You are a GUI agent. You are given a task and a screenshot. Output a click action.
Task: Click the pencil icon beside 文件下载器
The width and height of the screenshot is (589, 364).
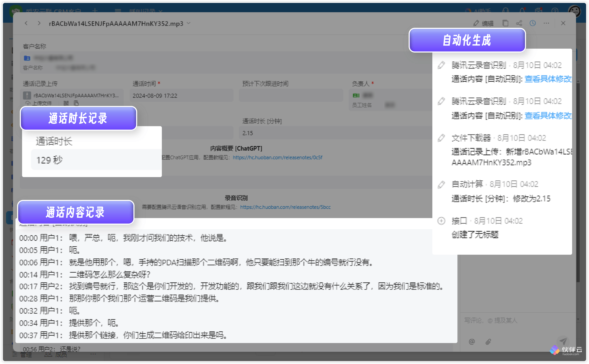441,138
